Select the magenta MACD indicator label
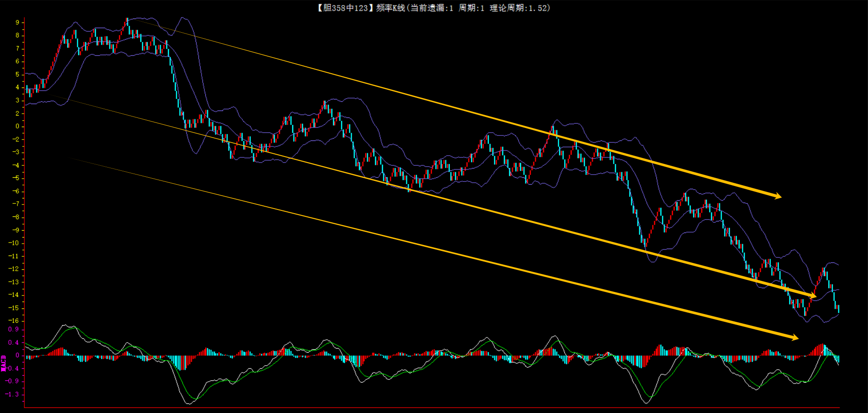The width and height of the screenshot is (868, 413). click(x=4, y=363)
